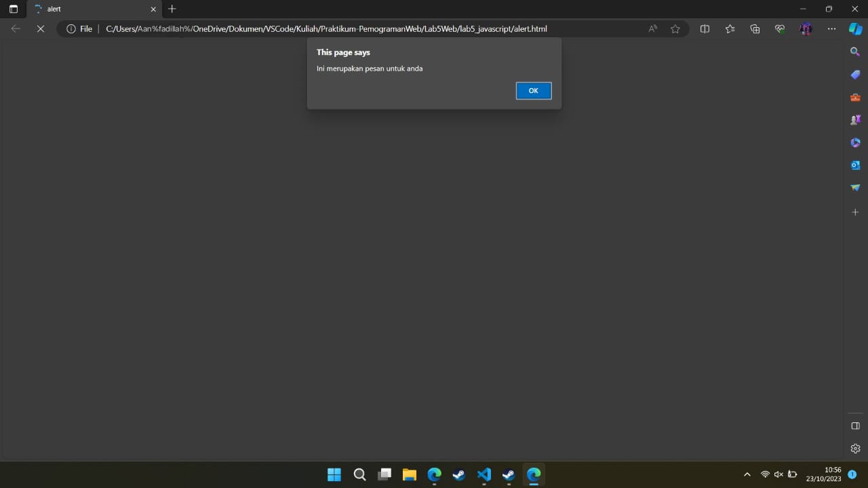
Task: Open the Collections toolbar icon
Action: 755,28
